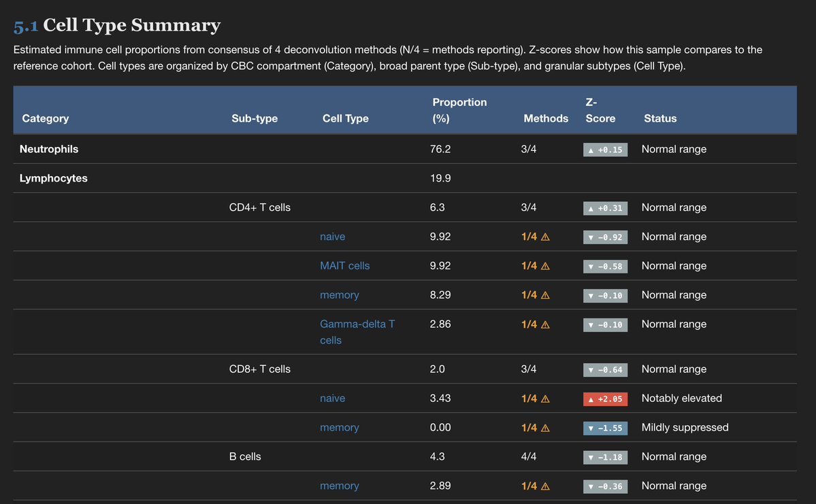Click the Methods column header
This screenshot has height=504, width=816.
546,118
